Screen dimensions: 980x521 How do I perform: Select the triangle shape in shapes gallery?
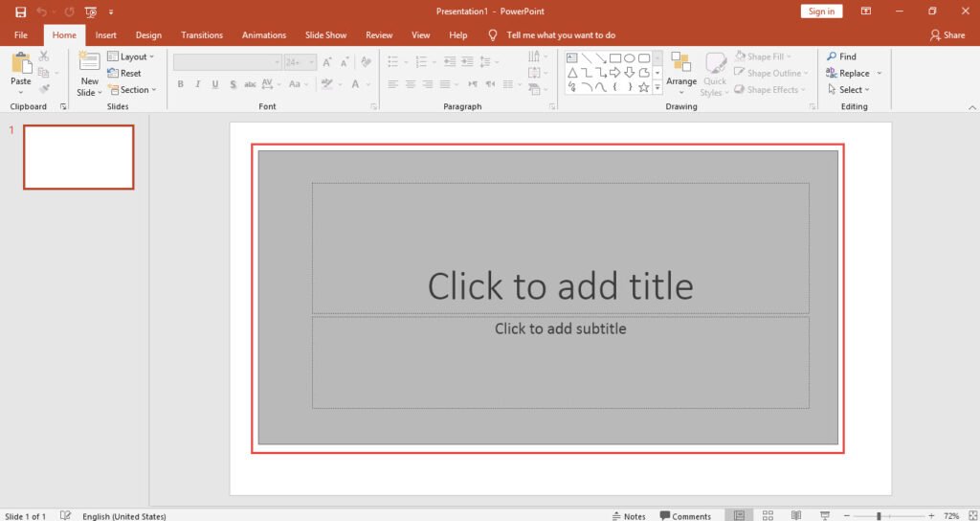click(x=572, y=73)
